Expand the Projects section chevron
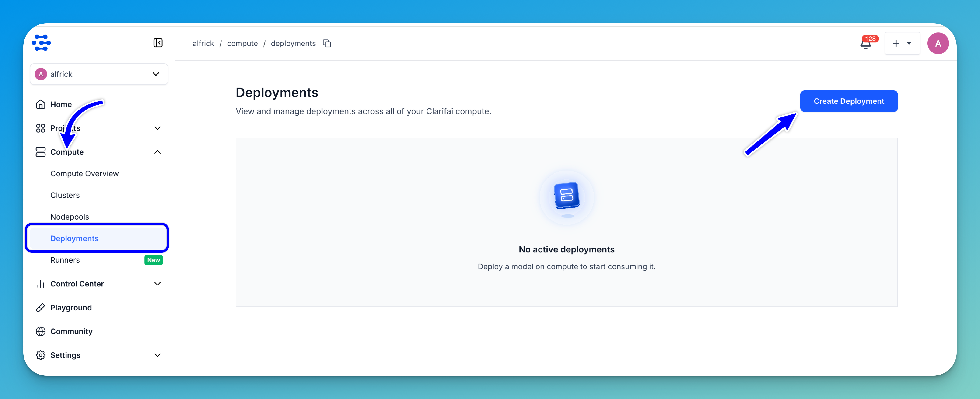The image size is (980, 399). pos(157,128)
